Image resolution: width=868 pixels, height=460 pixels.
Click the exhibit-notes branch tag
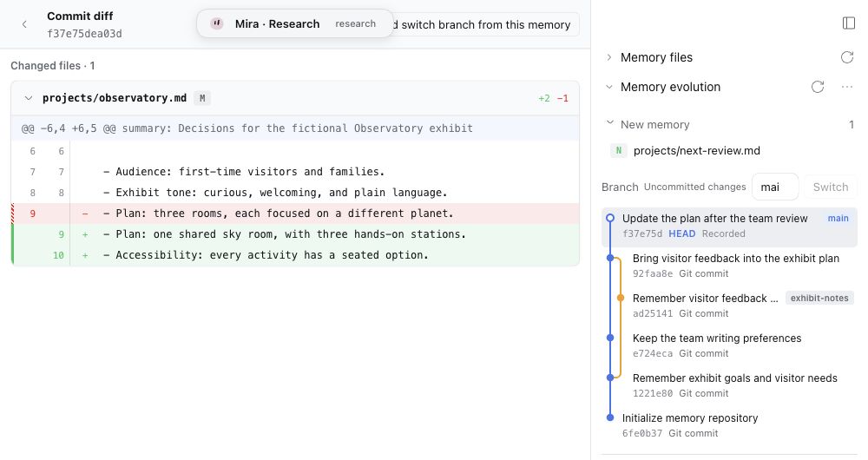point(819,298)
